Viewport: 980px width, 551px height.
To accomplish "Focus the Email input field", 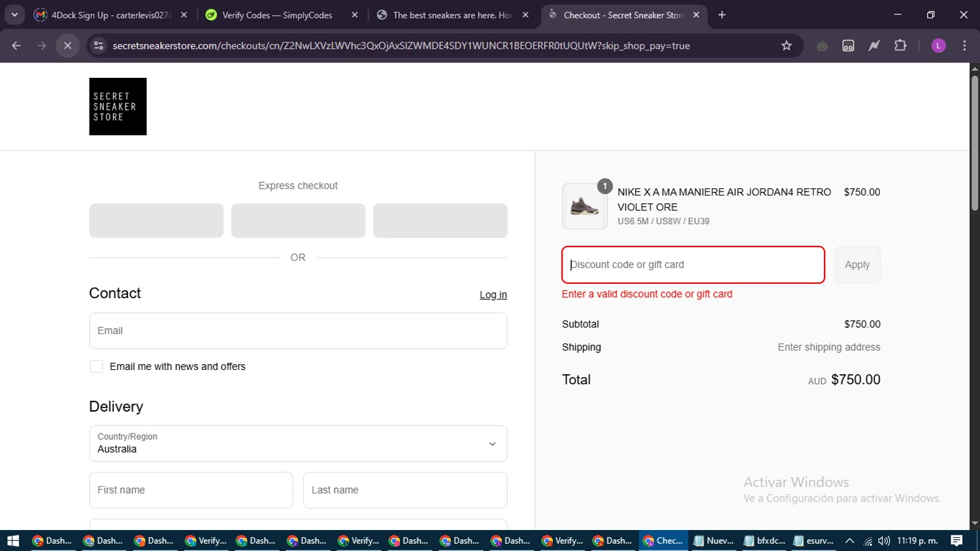I will (x=298, y=331).
